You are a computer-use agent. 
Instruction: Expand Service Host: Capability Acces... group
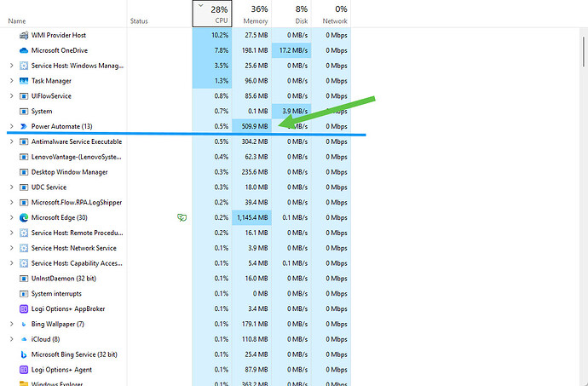tap(11, 263)
